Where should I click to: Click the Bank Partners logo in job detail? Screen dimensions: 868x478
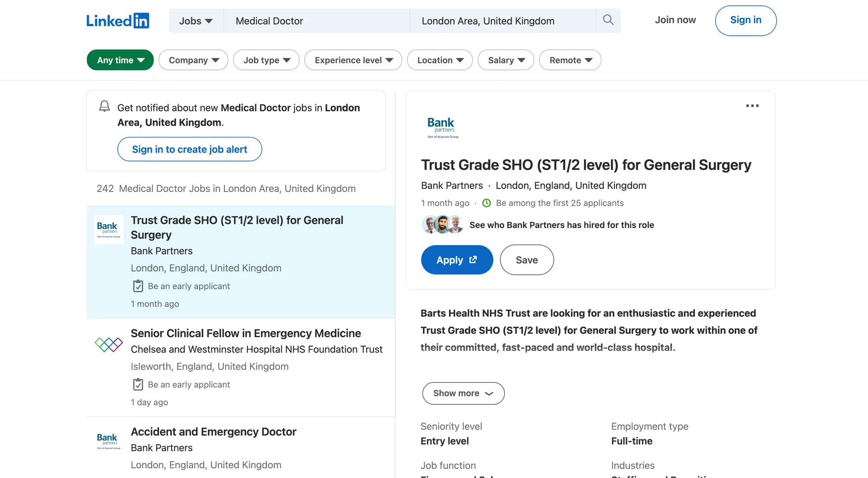[442, 128]
